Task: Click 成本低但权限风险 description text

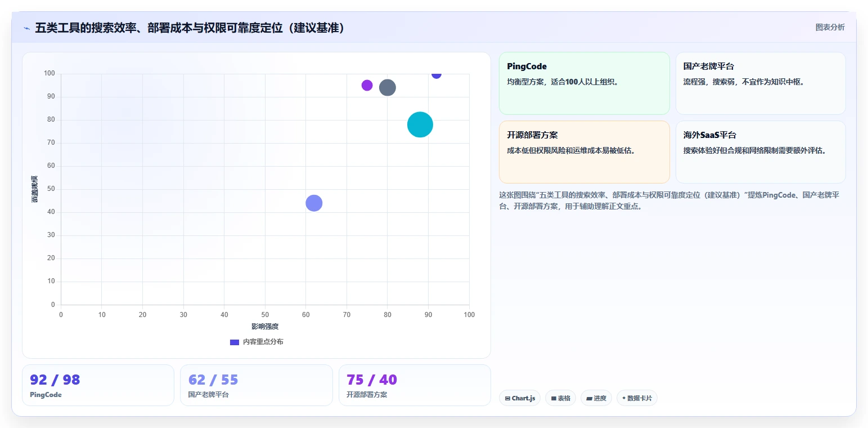Action: click(571, 150)
